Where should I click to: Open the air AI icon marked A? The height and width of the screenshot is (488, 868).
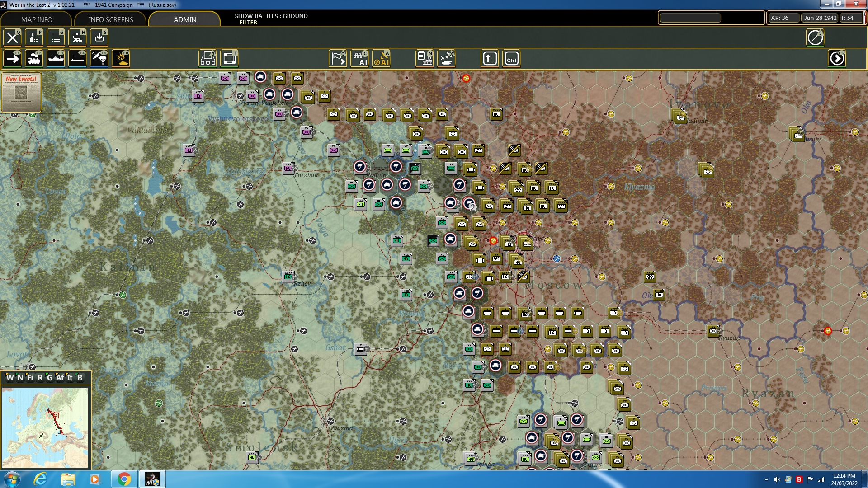pyautogui.click(x=381, y=59)
